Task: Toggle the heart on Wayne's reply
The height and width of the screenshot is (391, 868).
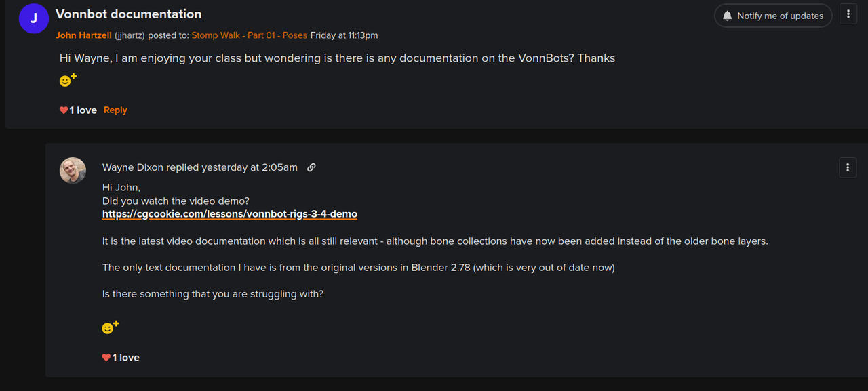Action: tap(106, 358)
